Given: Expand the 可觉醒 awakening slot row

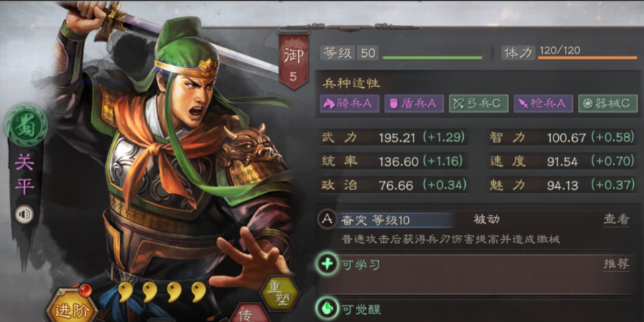Looking at the screenshot, I should click(x=473, y=310).
